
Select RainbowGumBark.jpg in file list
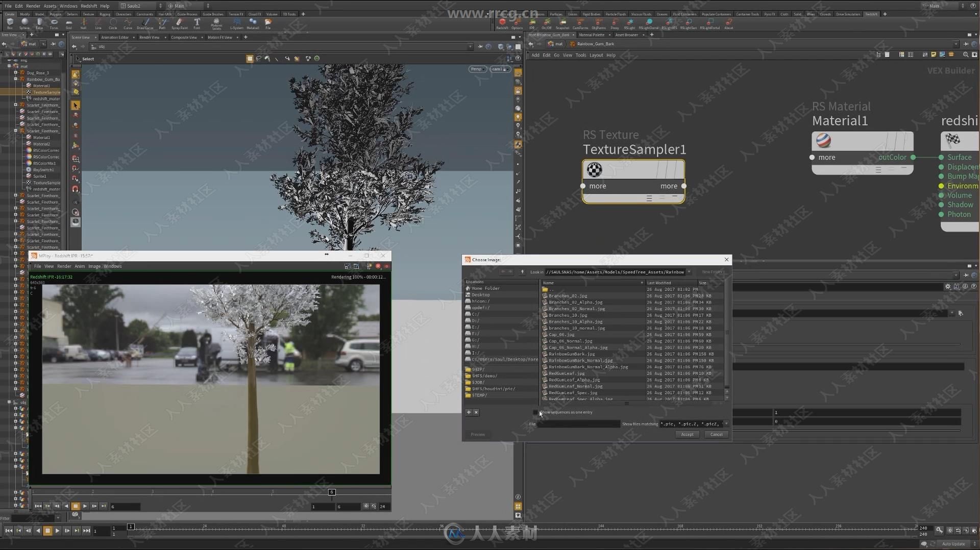pyautogui.click(x=571, y=354)
